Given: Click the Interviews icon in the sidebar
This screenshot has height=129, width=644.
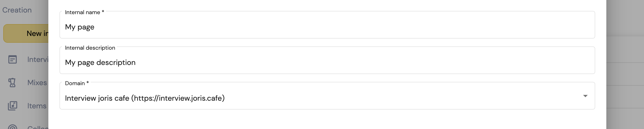Looking at the screenshot, I should 12,59.
